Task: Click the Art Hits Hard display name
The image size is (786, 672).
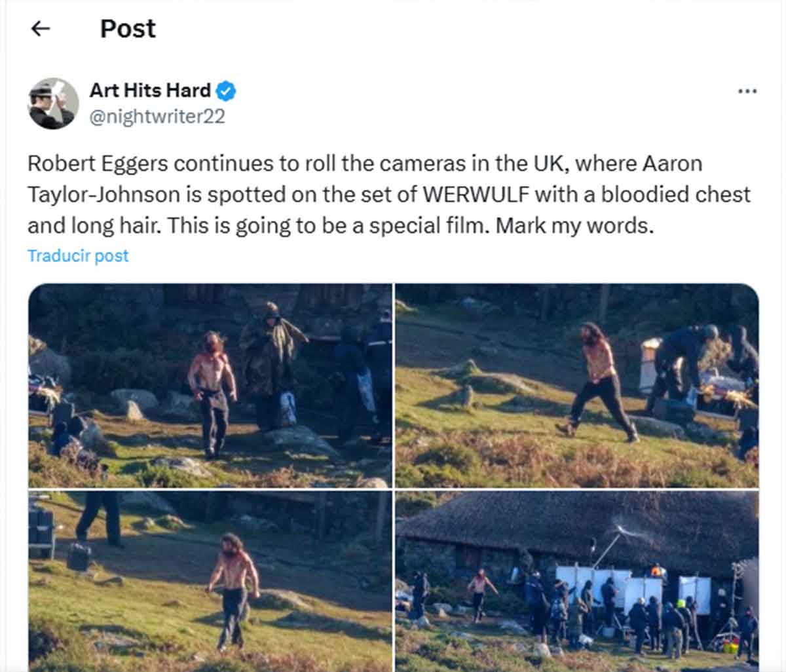Action: (x=151, y=91)
